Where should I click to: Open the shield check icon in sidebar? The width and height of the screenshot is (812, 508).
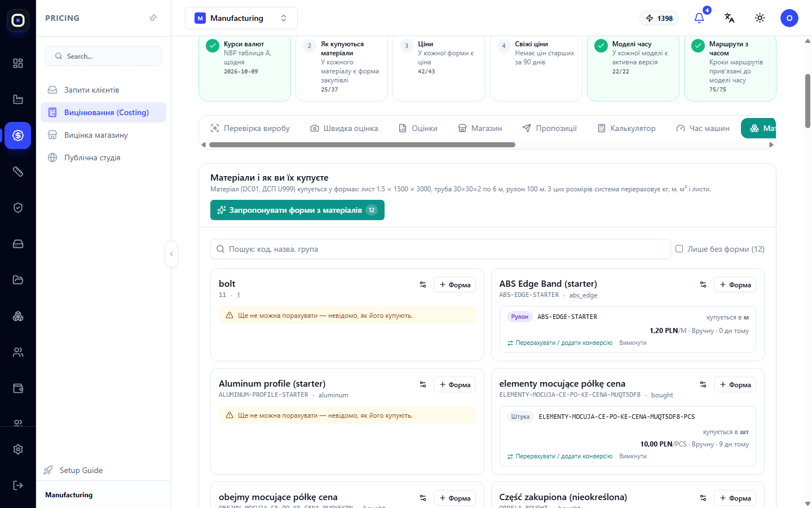point(18,208)
